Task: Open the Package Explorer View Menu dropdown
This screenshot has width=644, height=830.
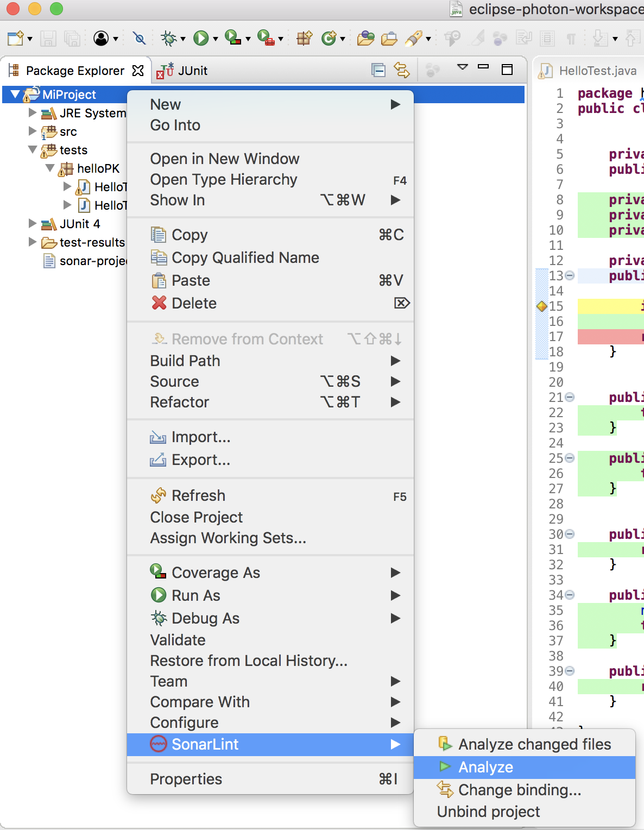Action: (462, 67)
